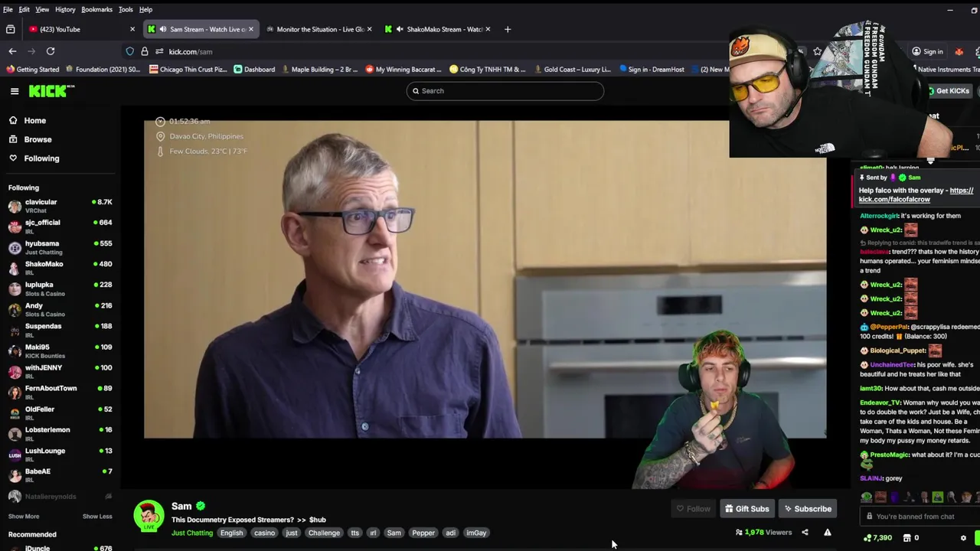Close the ShakoMako Stream tab
Viewport: 980px width, 551px height.
click(488, 29)
